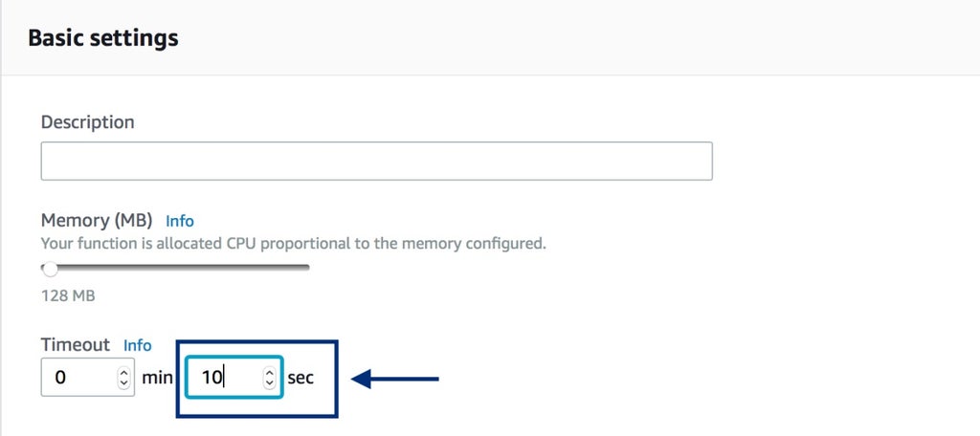980x436 pixels.
Task: Increase minutes with the up stepper arrow
Action: pos(123,372)
